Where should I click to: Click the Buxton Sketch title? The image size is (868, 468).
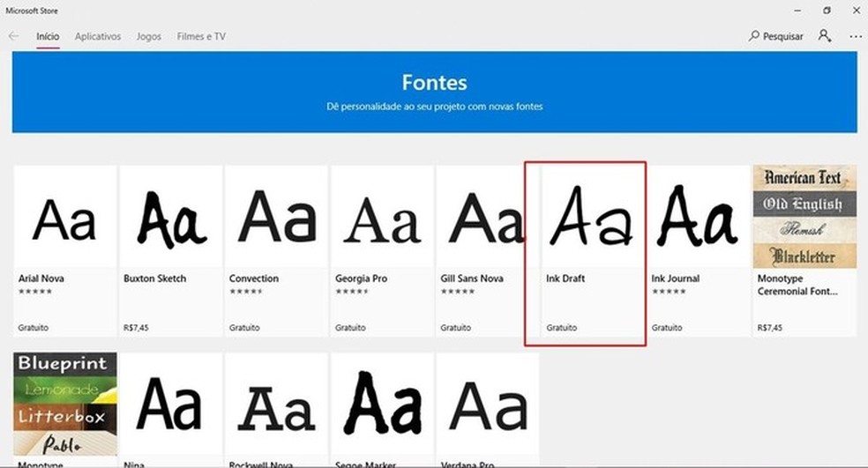click(155, 279)
